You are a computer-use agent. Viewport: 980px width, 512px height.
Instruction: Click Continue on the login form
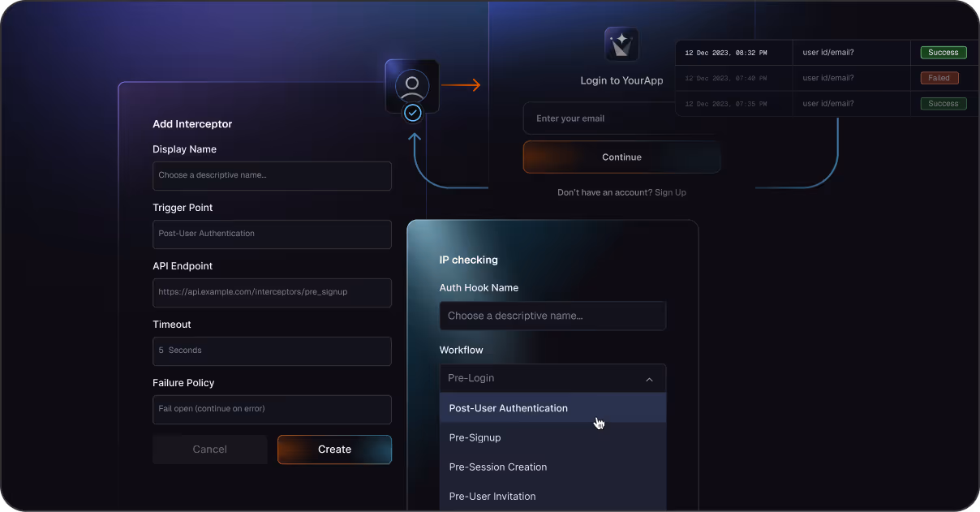[x=621, y=157]
